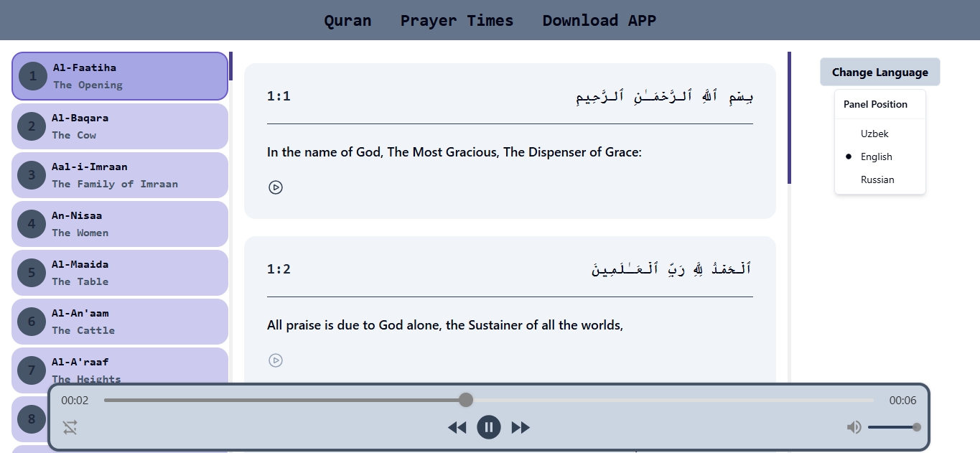This screenshot has height=453, width=980.
Task: Click the surah list scrollbar
Action: [230, 66]
